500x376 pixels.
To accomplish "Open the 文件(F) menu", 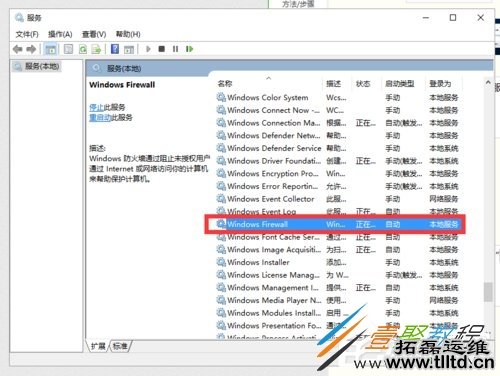I will 27,34.
